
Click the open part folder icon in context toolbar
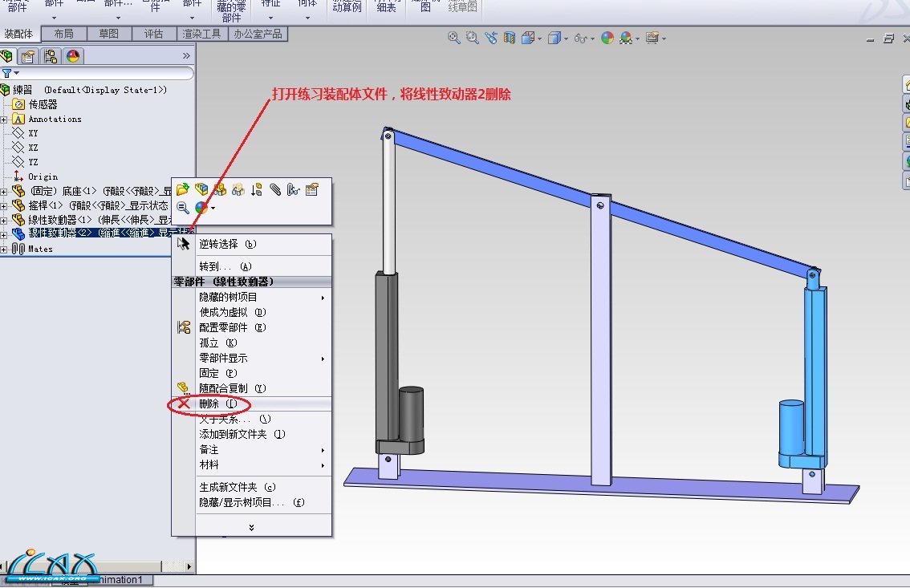point(182,189)
